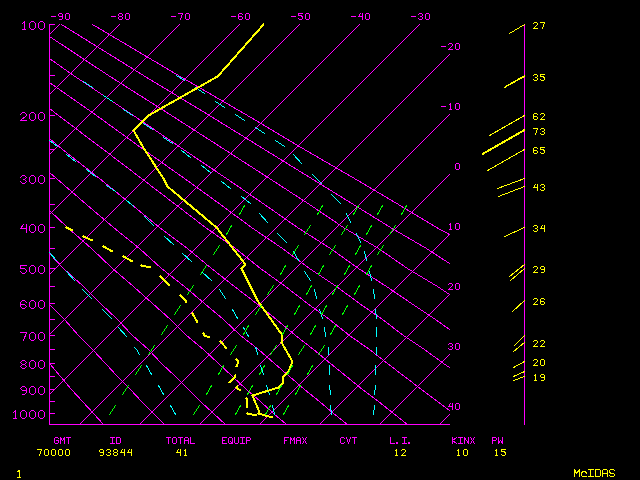Click the frame number 1 indicator

click(18, 473)
